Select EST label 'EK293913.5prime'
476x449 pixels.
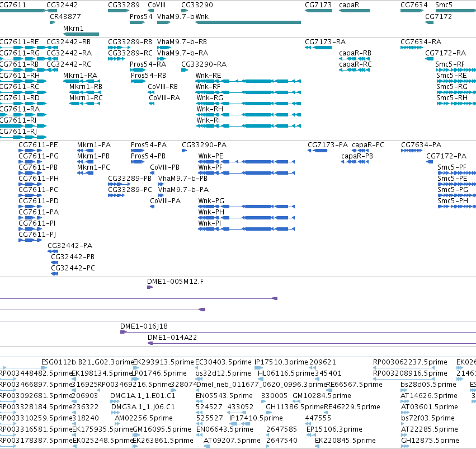(163, 362)
